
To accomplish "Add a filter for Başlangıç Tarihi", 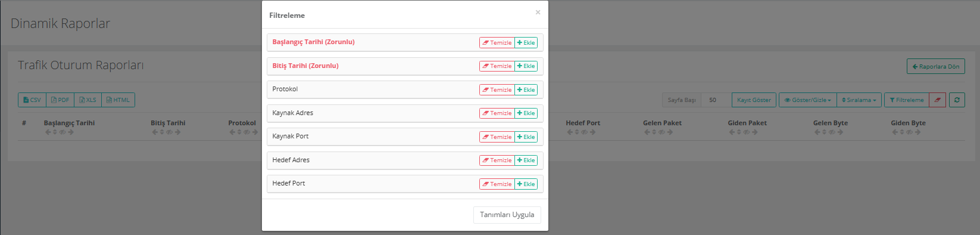I will point(526,43).
